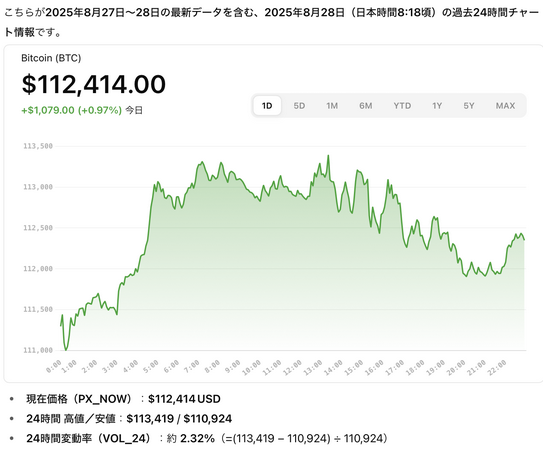
Task: Click the 現在価格（PX_NOW） label
Action: (x=79, y=399)
